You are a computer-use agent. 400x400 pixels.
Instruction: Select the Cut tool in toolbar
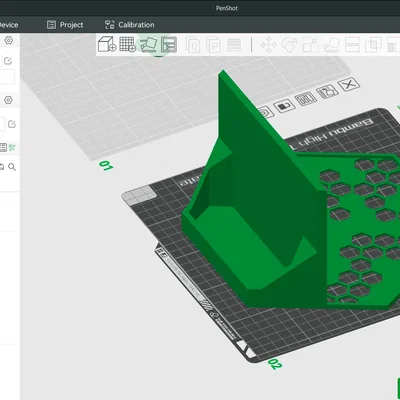coord(352,45)
